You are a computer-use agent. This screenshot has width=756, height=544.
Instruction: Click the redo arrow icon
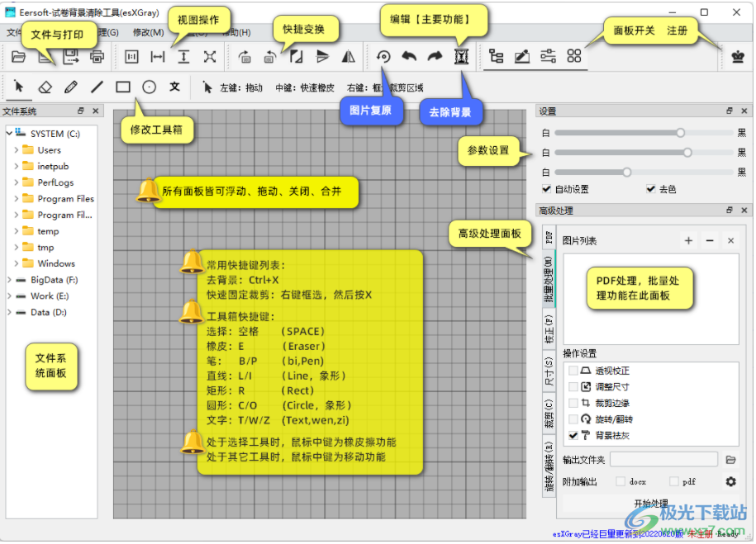point(435,57)
